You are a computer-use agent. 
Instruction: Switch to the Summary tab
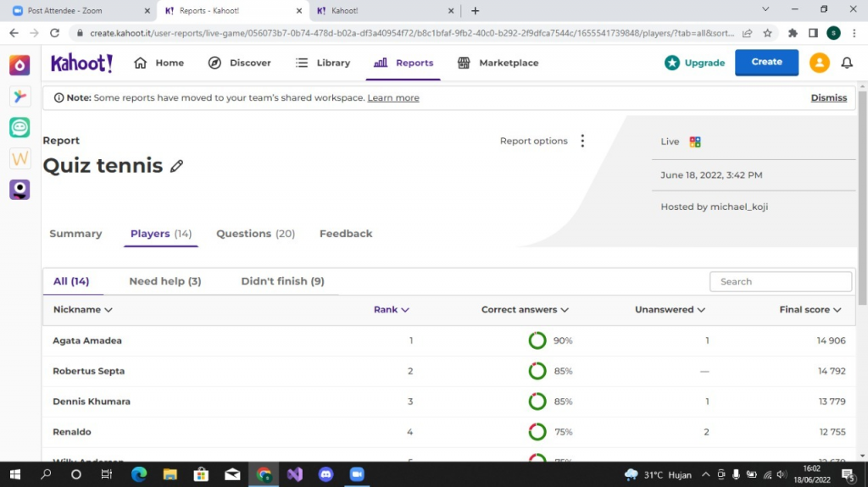(75, 234)
